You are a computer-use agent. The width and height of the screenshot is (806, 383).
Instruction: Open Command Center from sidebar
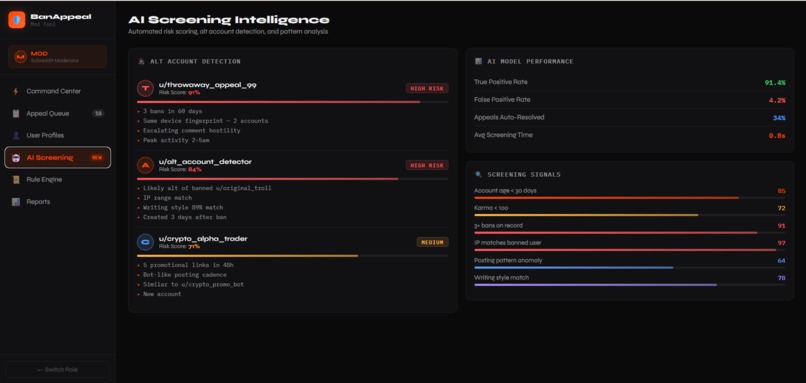[x=58, y=92]
